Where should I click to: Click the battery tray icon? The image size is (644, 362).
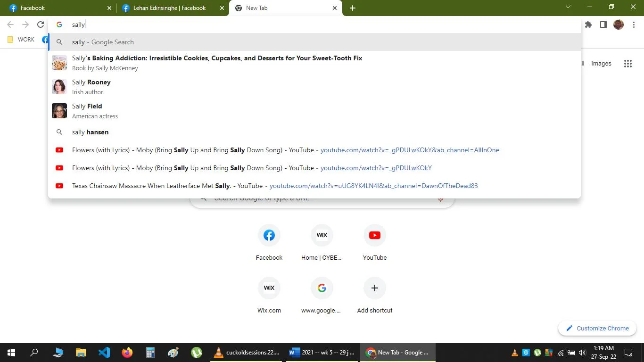(571, 353)
